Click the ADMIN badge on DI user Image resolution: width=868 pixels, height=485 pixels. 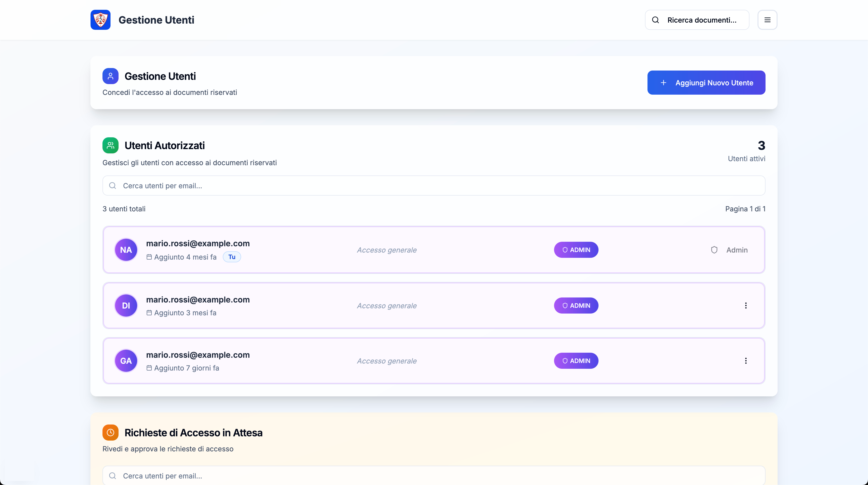[x=576, y=306]
